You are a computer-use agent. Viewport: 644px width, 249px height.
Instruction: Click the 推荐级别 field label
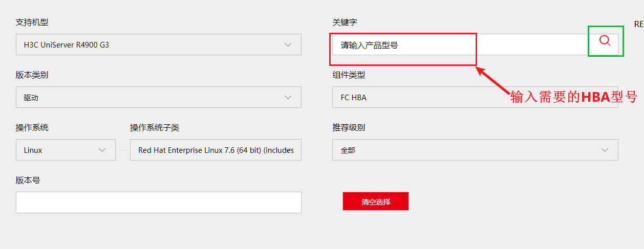349,128
